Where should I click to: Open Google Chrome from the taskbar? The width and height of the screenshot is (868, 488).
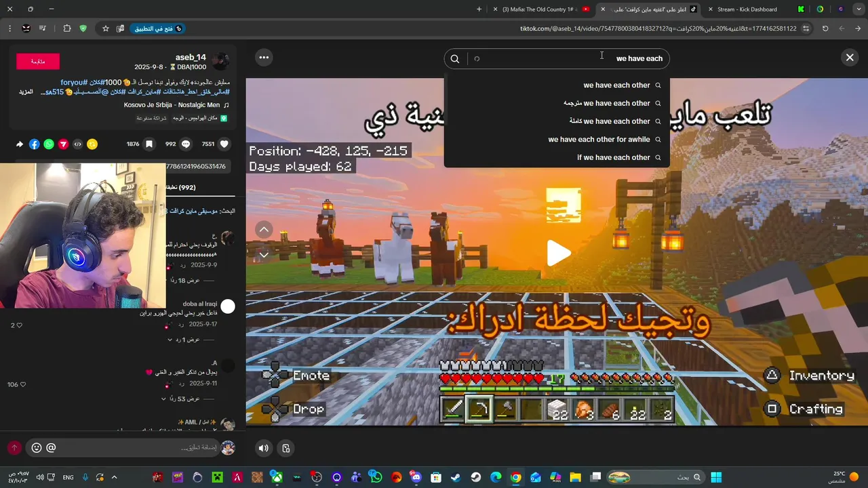coord(516,477)
